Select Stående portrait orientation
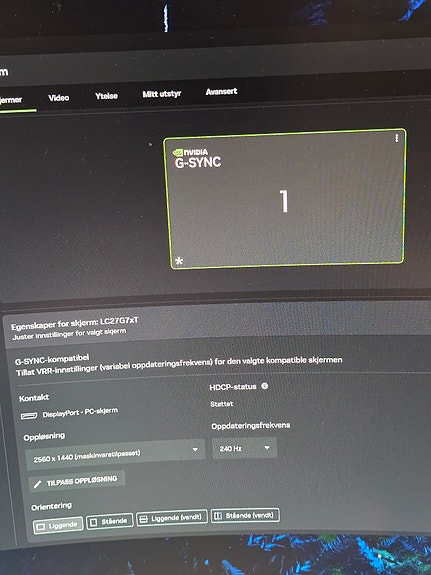 pyautogui.click(x=110, y=521)
